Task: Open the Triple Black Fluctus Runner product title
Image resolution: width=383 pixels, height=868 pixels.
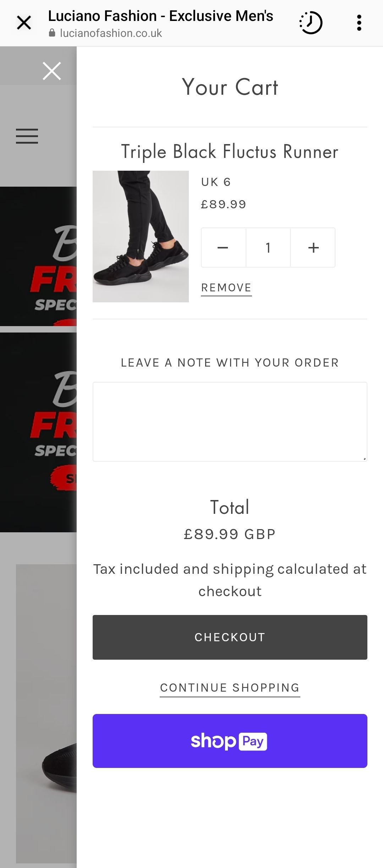Action: click(230, 152)
